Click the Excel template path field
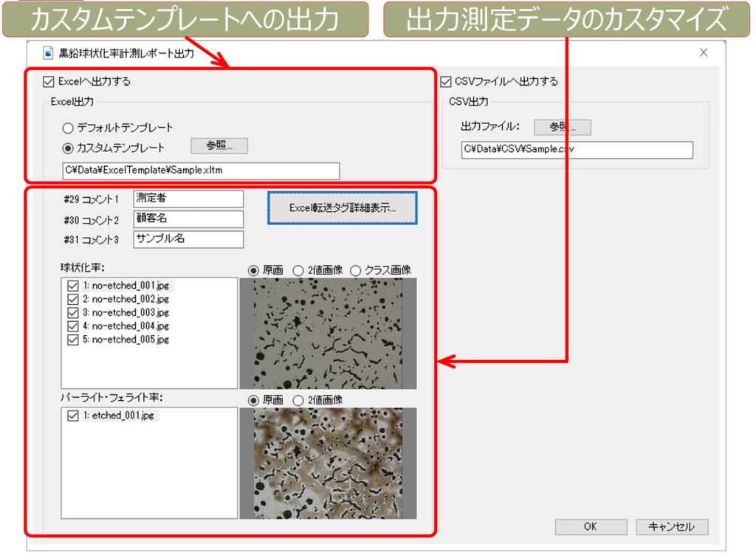Screen dimensions: 756x558 pyautogui.click(x=201, y=171)
